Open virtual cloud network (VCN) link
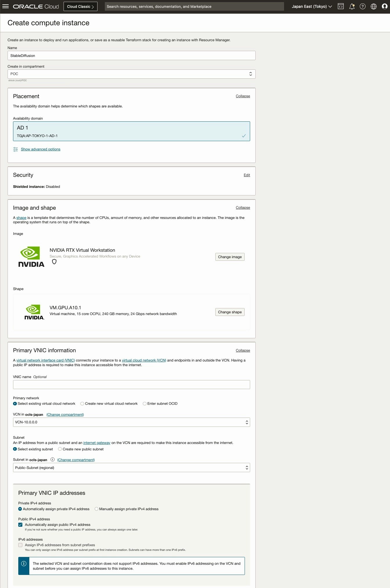Viewport: 390px width, 588px height. pos(144,360)
